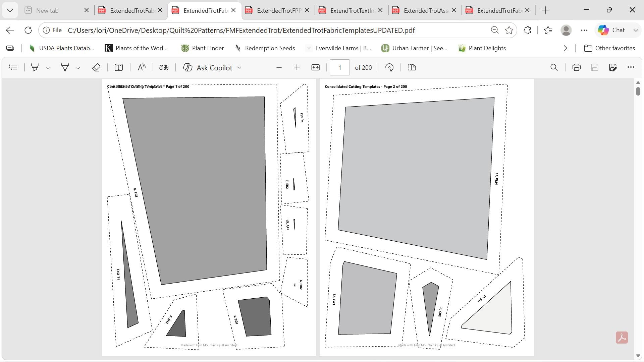Open Plant Finder bookmark

(202, 48)
